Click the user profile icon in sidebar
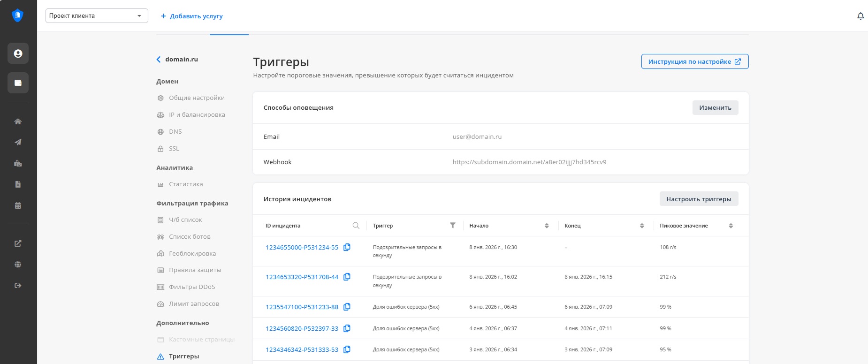Viewport: 868px width, 364px height. (x=18, y=53)
